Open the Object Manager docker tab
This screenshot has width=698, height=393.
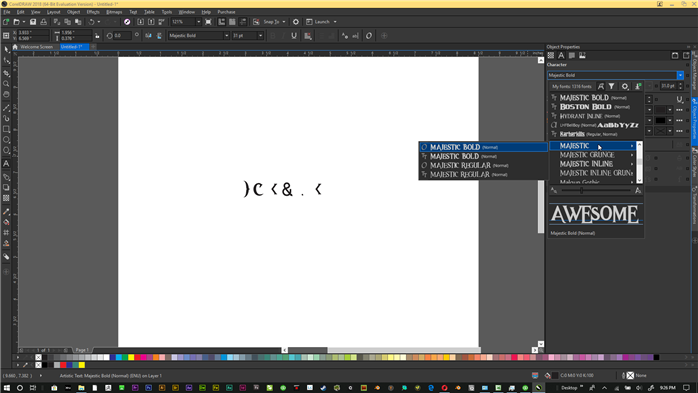point(694,70)
